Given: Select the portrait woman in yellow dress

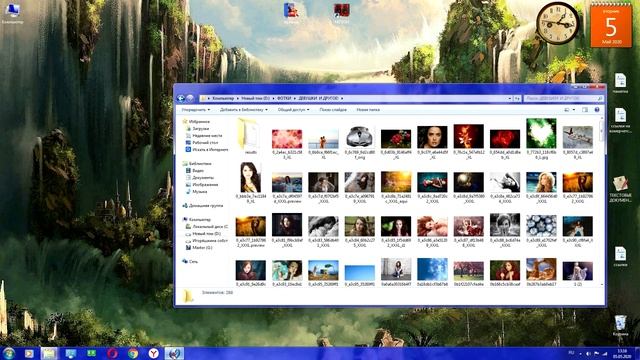Looking at the screenshot, I should [250, 177].
